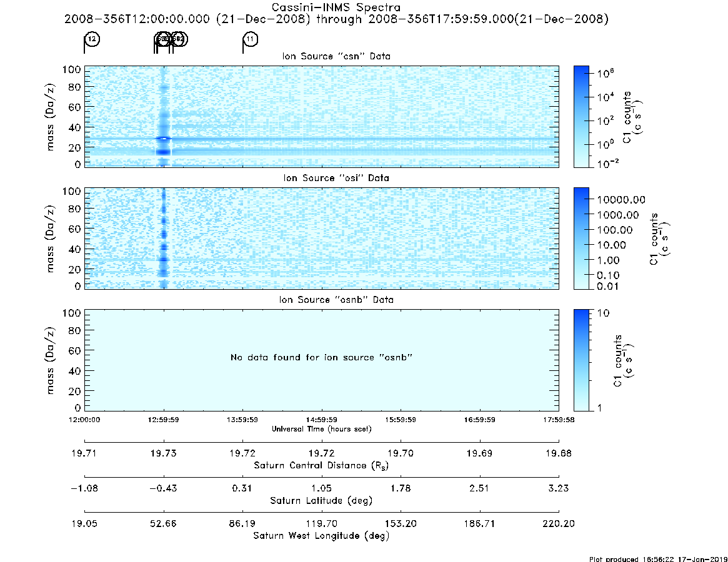Click the 'Saturn West Longitude (deg)' label
This screenshot has width=728, height=562.
(x=321, y=536)
